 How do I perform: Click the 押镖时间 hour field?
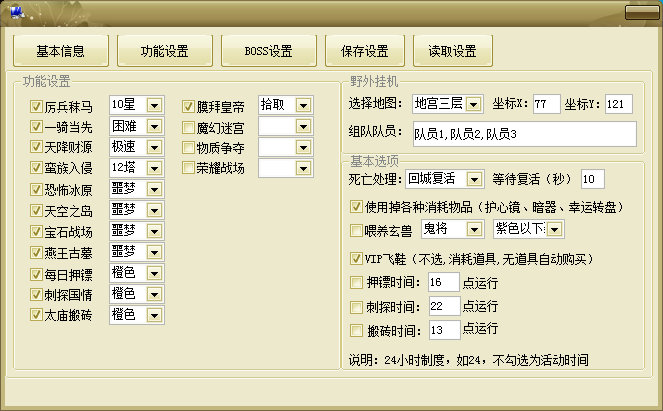[444, 282]
